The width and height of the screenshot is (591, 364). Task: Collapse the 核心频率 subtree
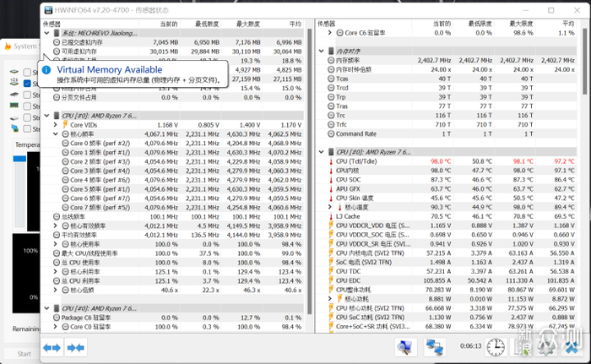(56, 134)
